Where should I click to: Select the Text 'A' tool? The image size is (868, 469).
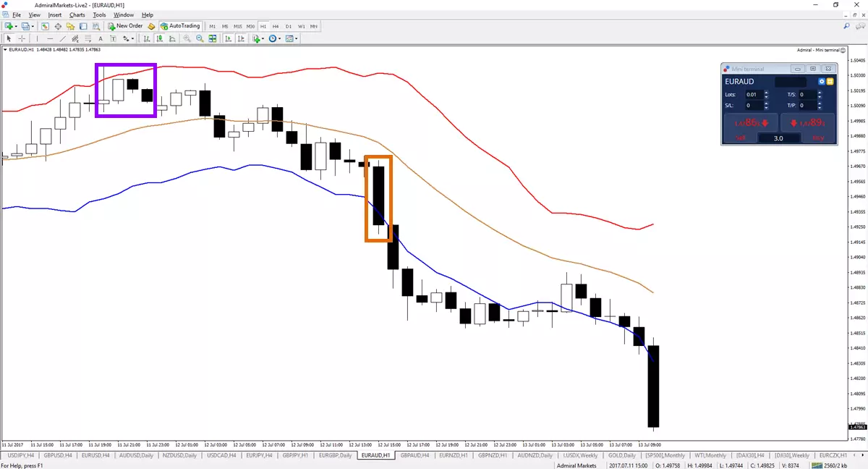(101, 38)
